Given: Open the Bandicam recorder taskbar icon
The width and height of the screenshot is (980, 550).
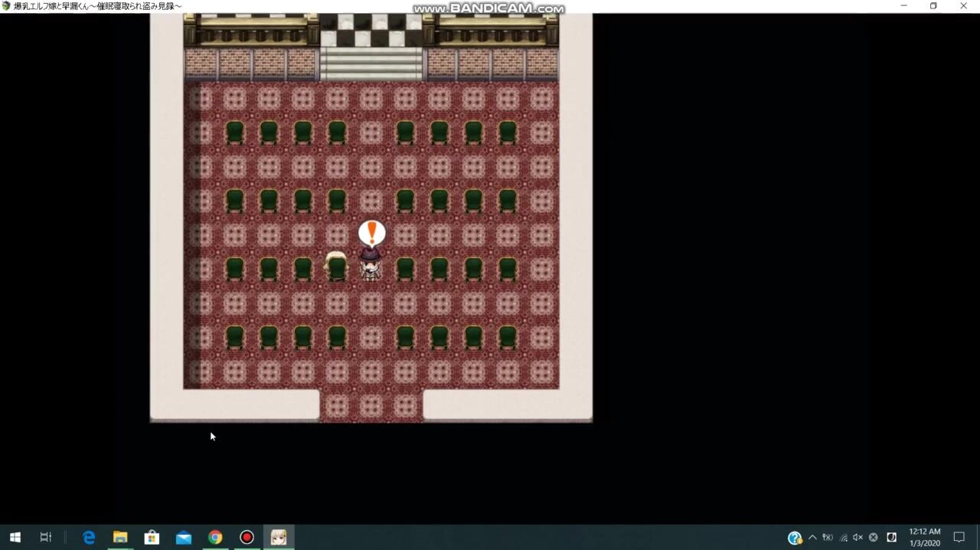Looking at the screenshot, I should point(247,537).
